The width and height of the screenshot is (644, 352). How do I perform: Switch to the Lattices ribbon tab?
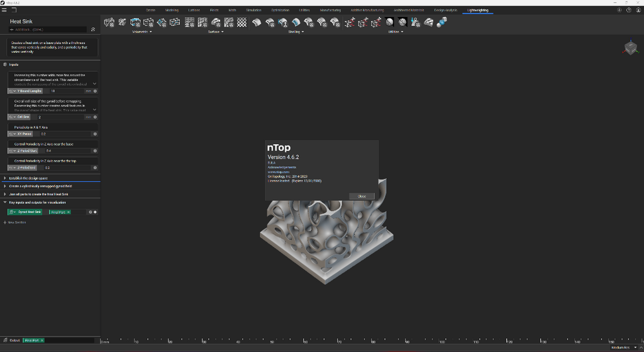[x=194, y=10]
